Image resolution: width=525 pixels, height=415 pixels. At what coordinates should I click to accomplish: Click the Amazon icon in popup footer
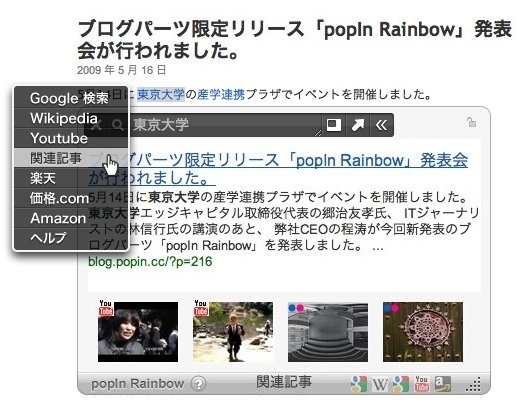pyautogui.click(x=443, y=384)
